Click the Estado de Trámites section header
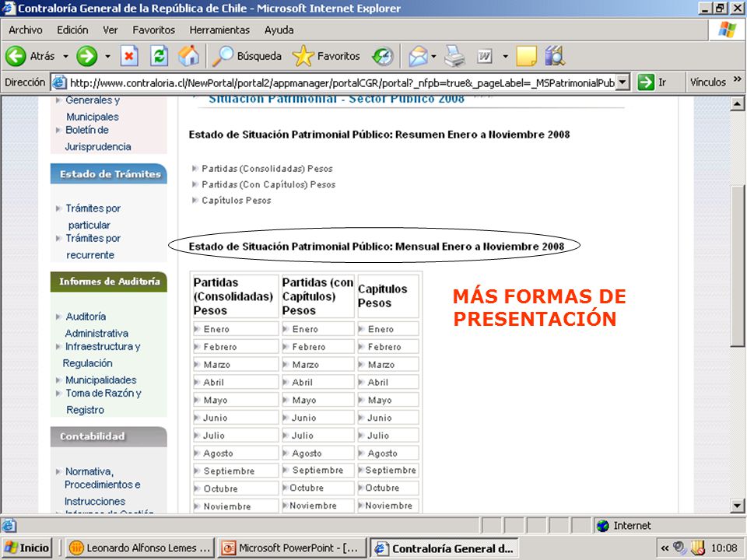Viewport: 747px width, 560px height. 109,173
